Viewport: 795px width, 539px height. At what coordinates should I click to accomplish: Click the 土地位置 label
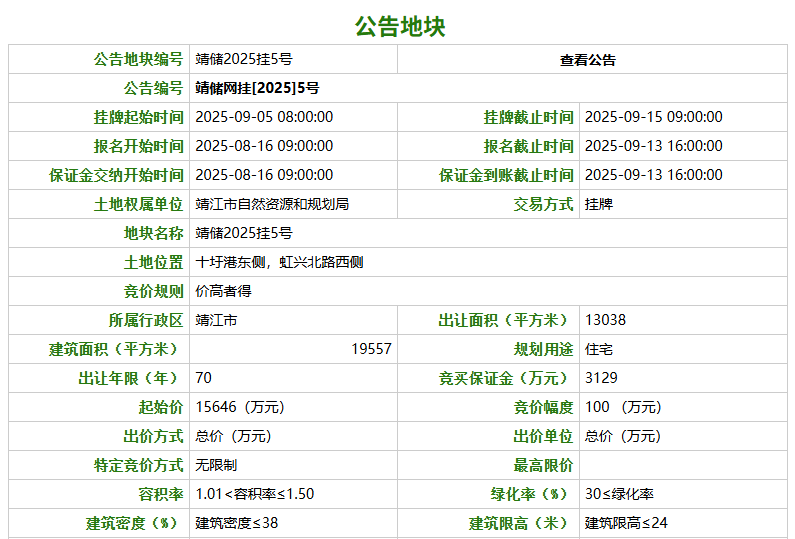pyautogui.click(x=153, y=262)
